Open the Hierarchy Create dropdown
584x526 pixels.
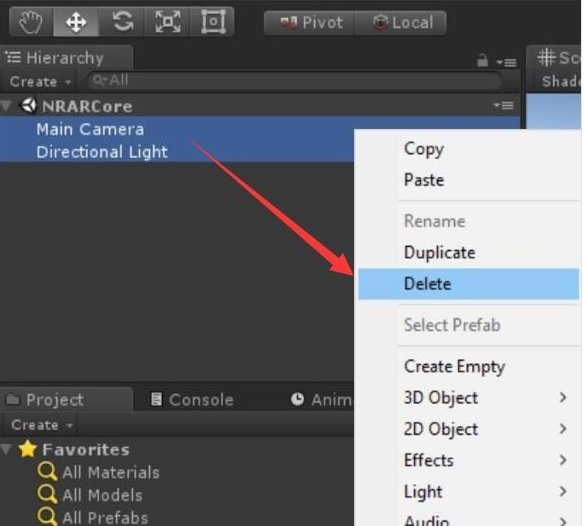coord(40,82)
